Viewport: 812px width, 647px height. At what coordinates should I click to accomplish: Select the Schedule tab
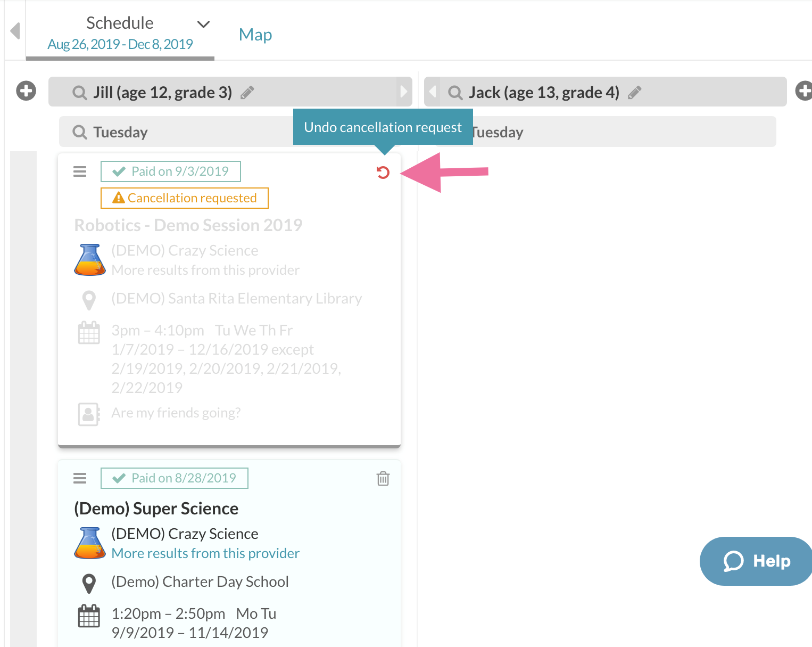click(120, 32)
